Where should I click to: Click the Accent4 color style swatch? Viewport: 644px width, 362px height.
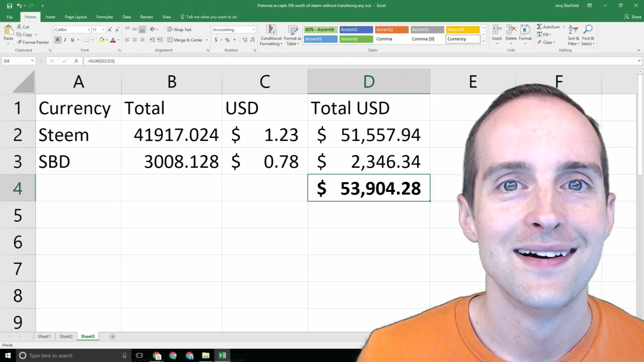click(462, 29)
